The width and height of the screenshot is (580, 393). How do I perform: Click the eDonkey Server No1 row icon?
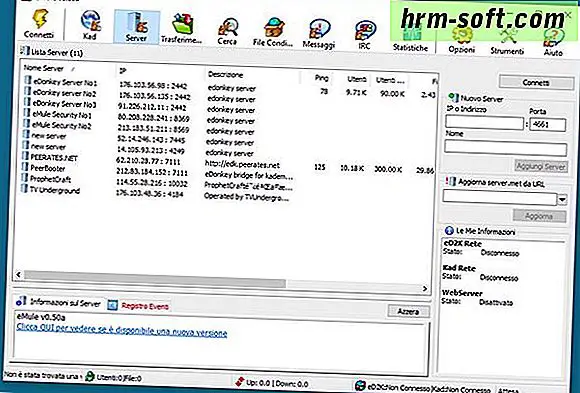[27, 80]
